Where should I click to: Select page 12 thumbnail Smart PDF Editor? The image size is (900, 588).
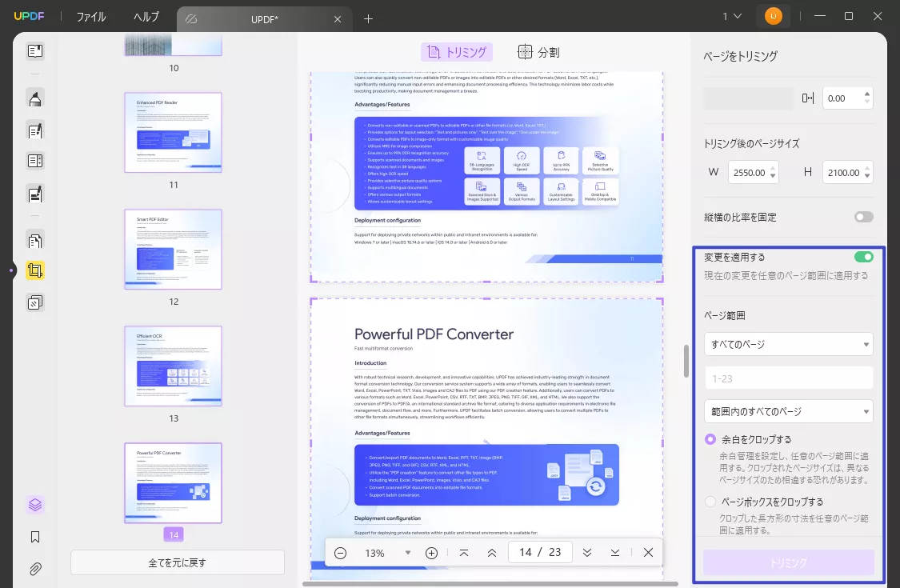pos(174,250)
